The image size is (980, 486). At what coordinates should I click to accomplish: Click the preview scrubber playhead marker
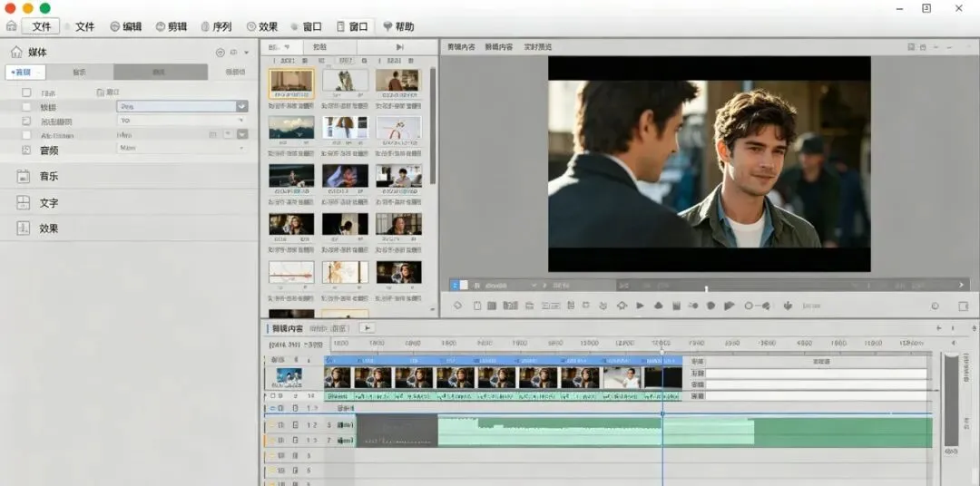[706, 288]
